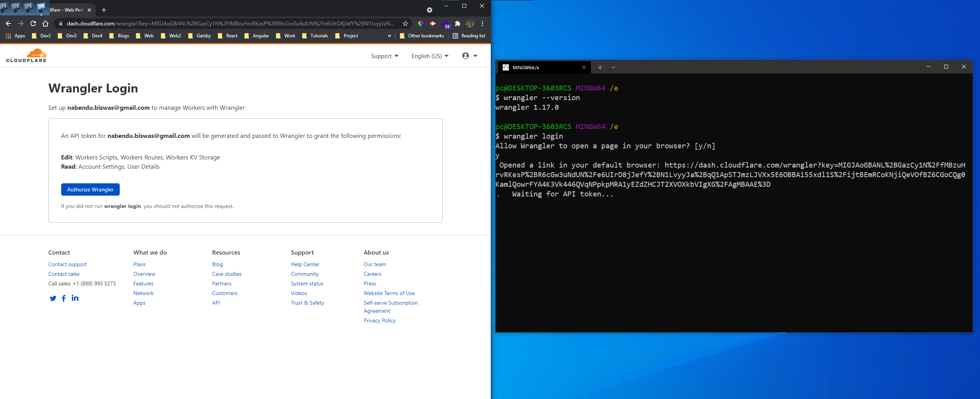Open Cloudflare Twitter page
Image resolution: width=980 pixels, height=399 pixels.
pos(53,298)
